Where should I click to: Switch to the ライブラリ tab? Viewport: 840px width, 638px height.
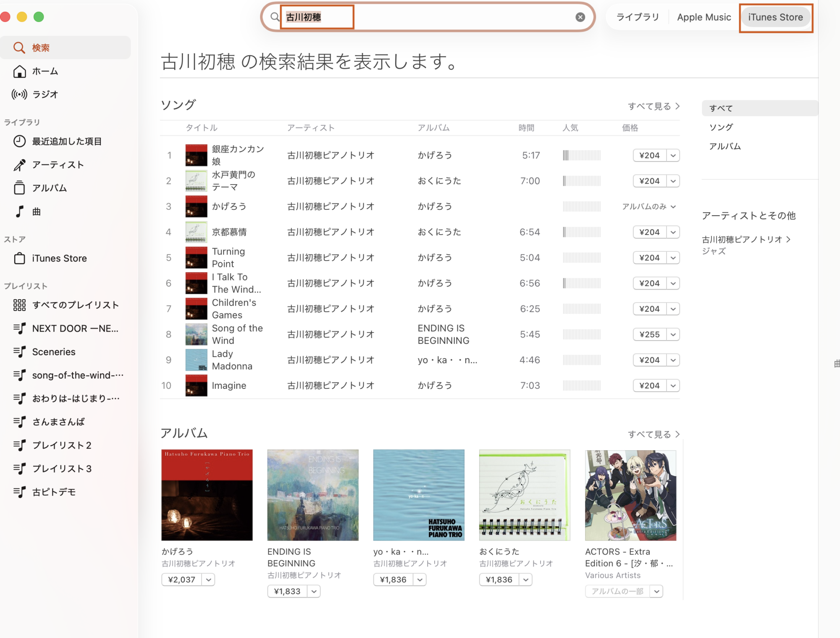coord(637,17)
